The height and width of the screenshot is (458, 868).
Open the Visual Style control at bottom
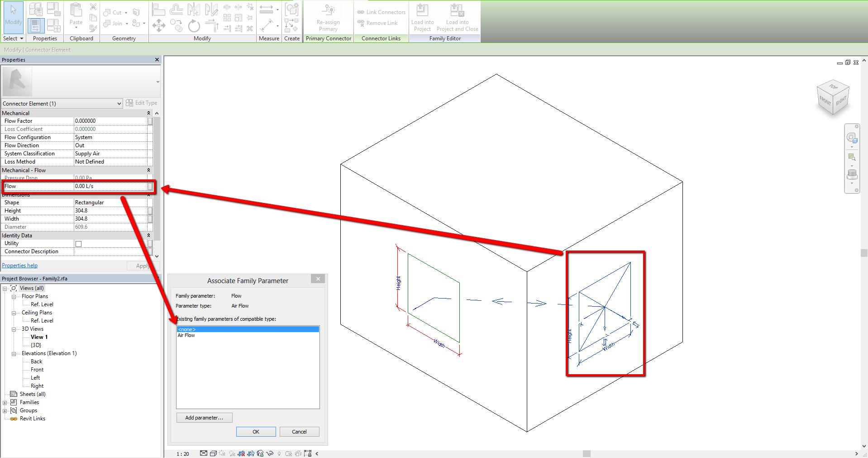click(x=213, y=453)
